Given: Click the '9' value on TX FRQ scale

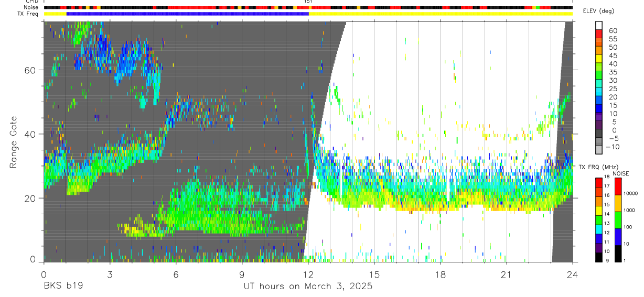Looking at the screenshot, I should [607, 260].
